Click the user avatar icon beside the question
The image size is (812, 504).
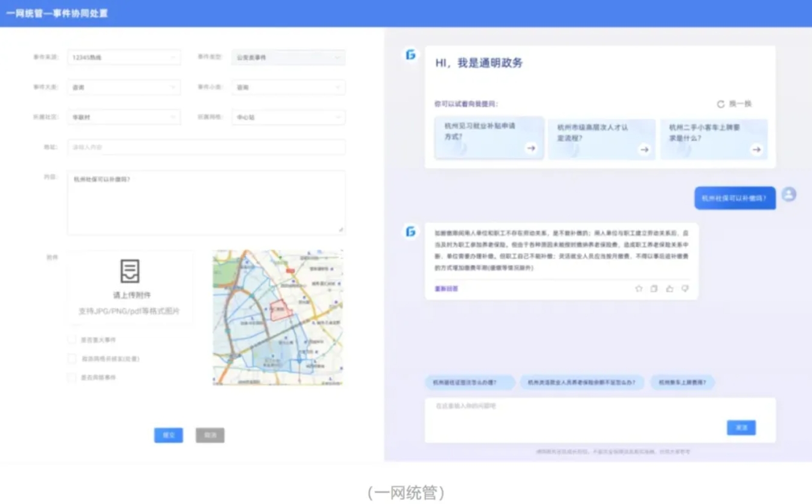tap(788, 194)
